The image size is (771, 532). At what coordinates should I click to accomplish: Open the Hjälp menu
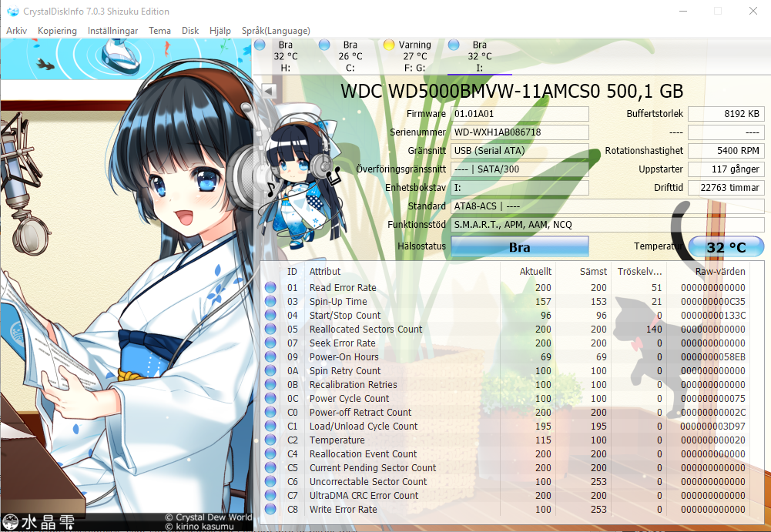click(x=220, y=31)
